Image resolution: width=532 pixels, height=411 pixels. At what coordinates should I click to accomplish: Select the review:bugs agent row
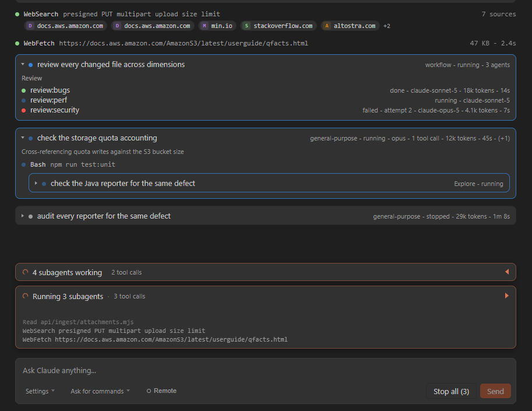pyautogui.click(x=266, y=90)
